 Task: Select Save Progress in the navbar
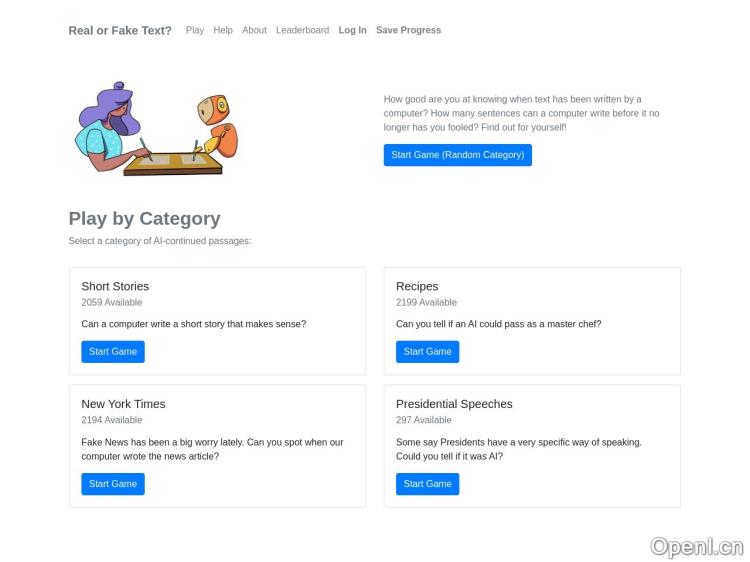408,30
